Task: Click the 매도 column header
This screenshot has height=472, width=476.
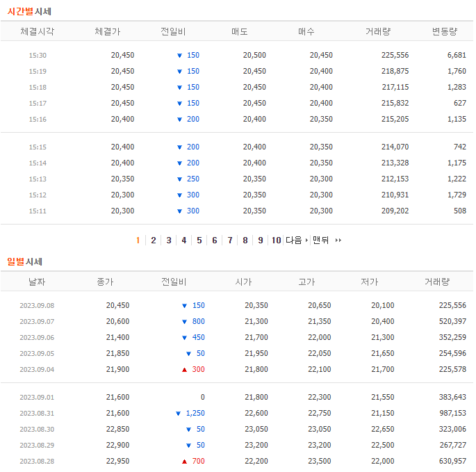Action: pyautogui.click(x=240, y=31)
